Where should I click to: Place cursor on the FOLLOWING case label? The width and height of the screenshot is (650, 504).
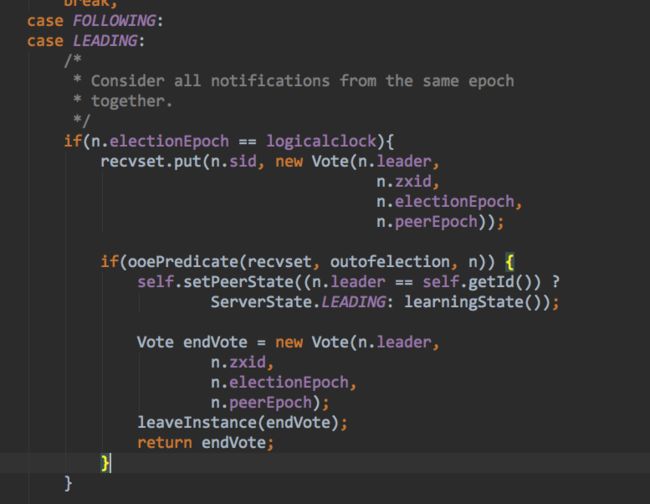tap(114, 21)
